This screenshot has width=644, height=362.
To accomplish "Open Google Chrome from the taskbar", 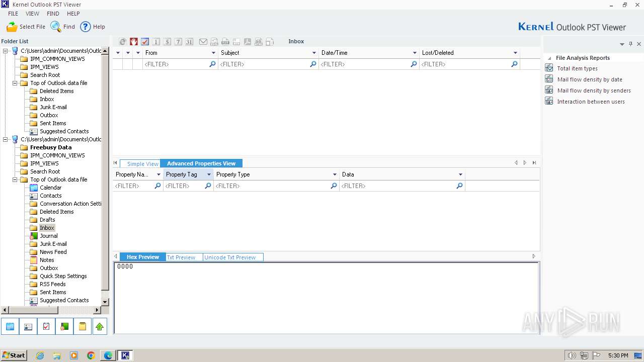I will [x=91, y=355].
